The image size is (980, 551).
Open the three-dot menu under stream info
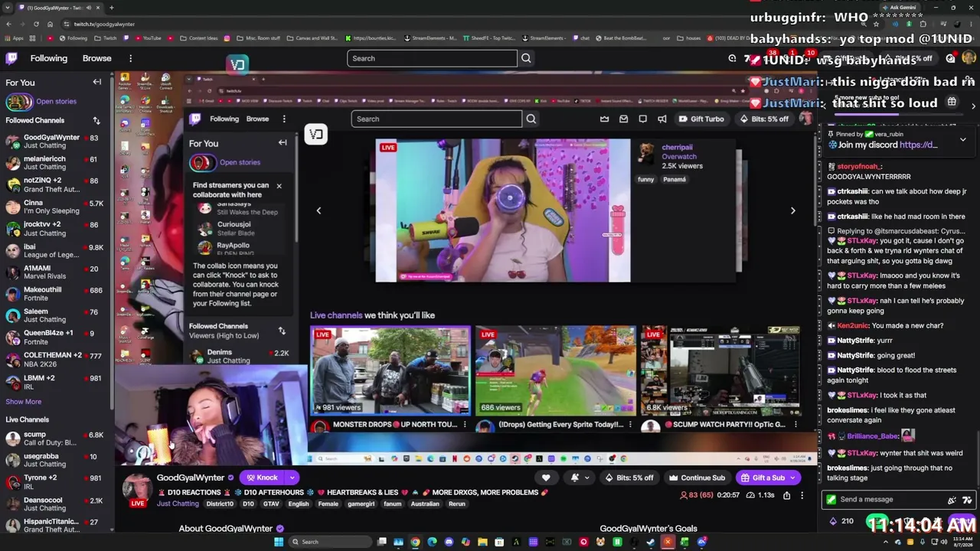pos(802,495)
